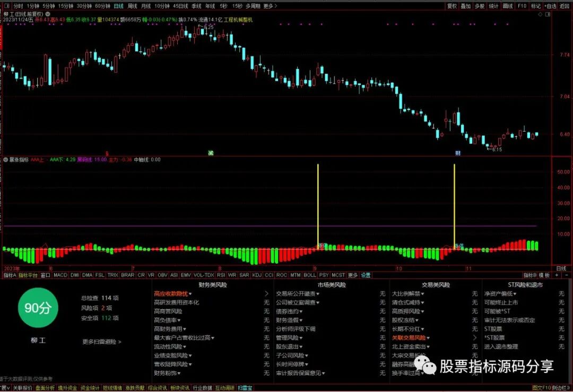Click the round dropdown icon beside 柳工(日线,前复权)
The image size is (573, 392).
click(x=48, y=14)
